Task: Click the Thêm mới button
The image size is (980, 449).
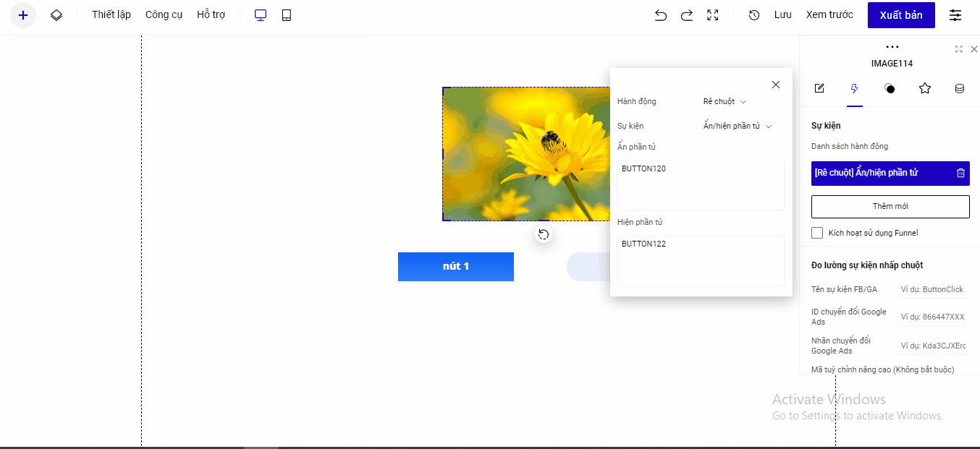Action: (x=890, y=207)
